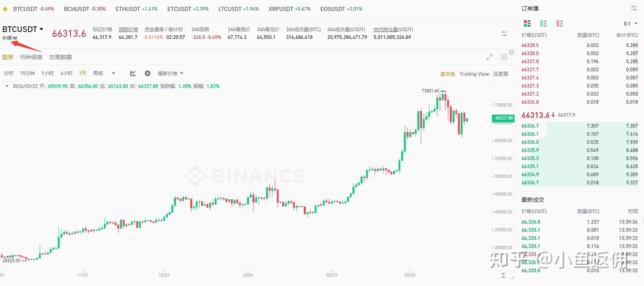This screenshot has height=286, width=644.
Task: Open chart settings gear icon
Action: point(148,73)
